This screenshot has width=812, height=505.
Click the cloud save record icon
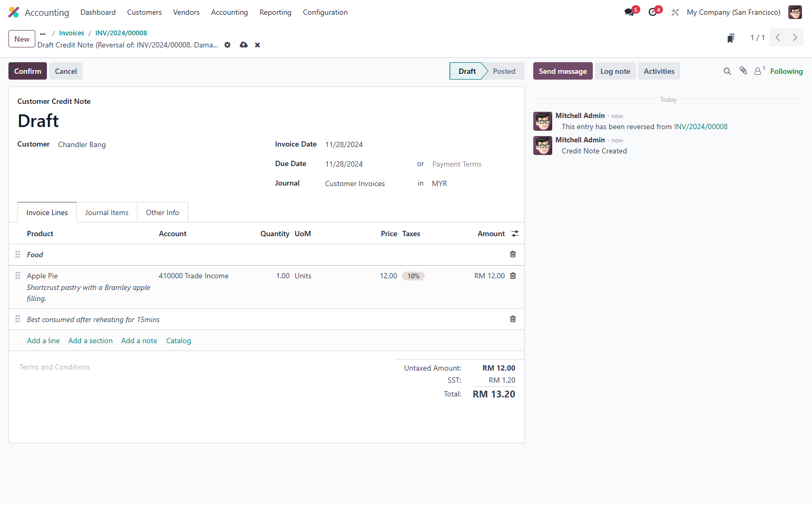[x=243, y=45]
